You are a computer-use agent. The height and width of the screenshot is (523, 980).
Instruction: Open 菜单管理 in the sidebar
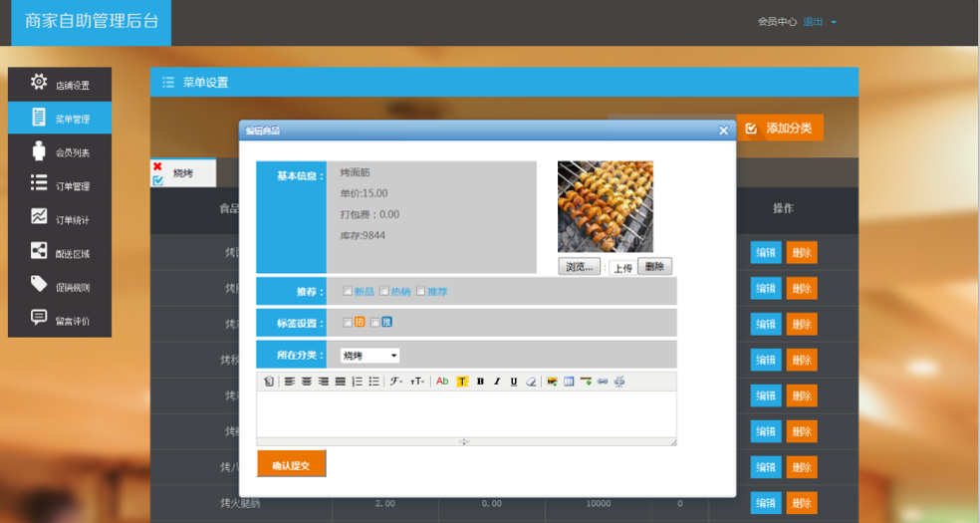click(60, 118)
